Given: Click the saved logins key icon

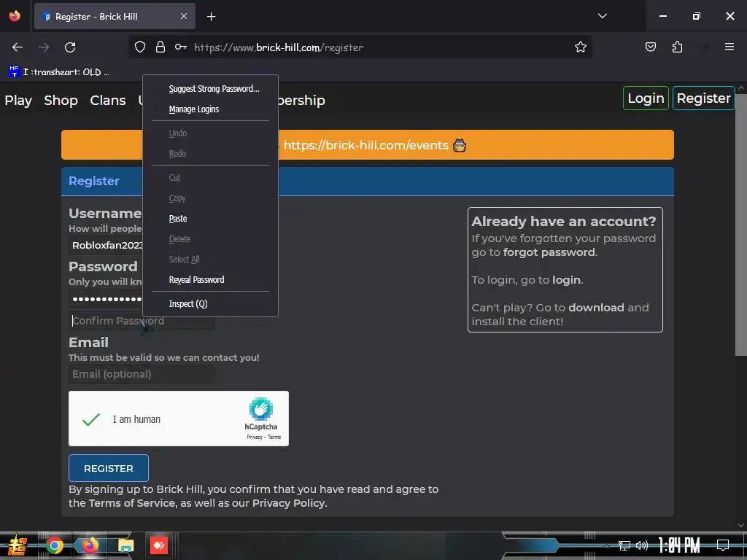Looking at the screenshot, I should coord(181,47).
